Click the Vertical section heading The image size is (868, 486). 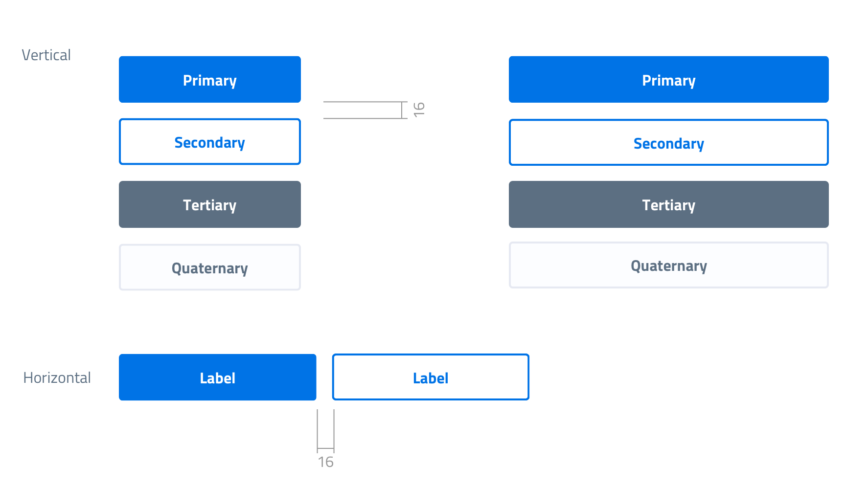46,55
